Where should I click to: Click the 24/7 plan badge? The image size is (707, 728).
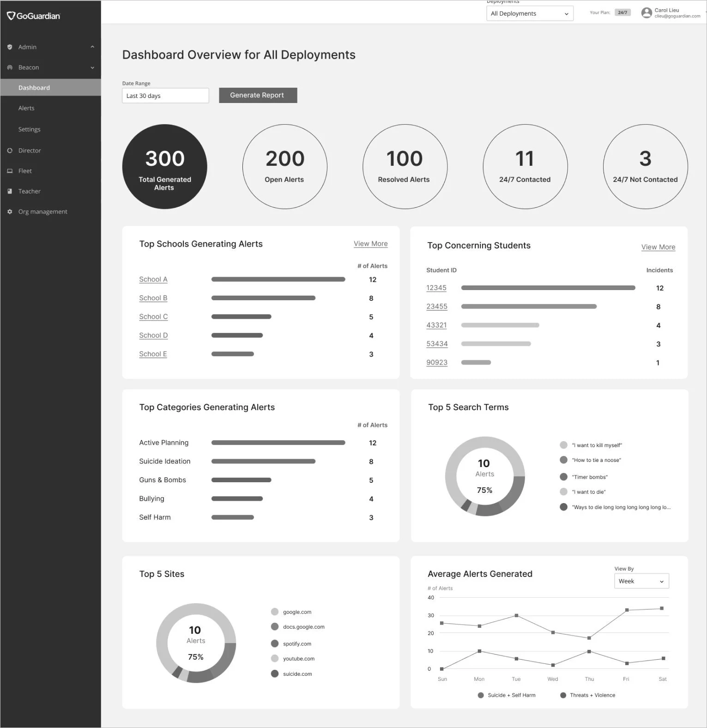point(622,12)
